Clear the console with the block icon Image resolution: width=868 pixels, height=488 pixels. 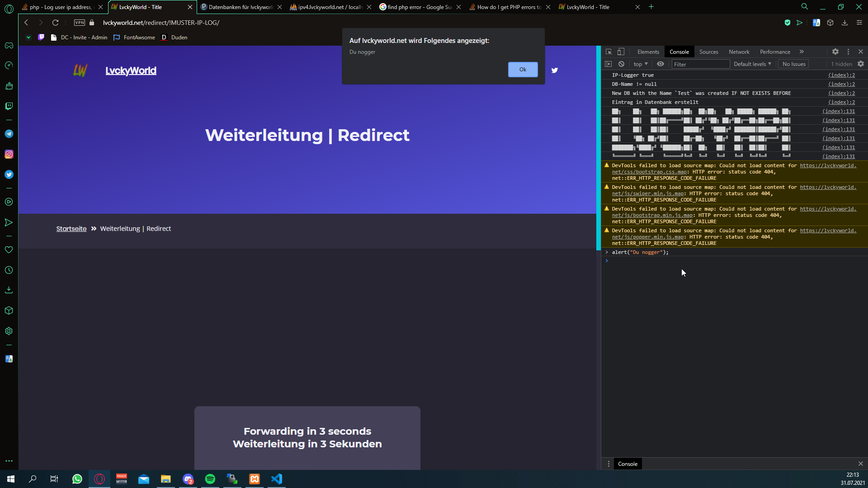pyautogui.click(x=622, y=64)
